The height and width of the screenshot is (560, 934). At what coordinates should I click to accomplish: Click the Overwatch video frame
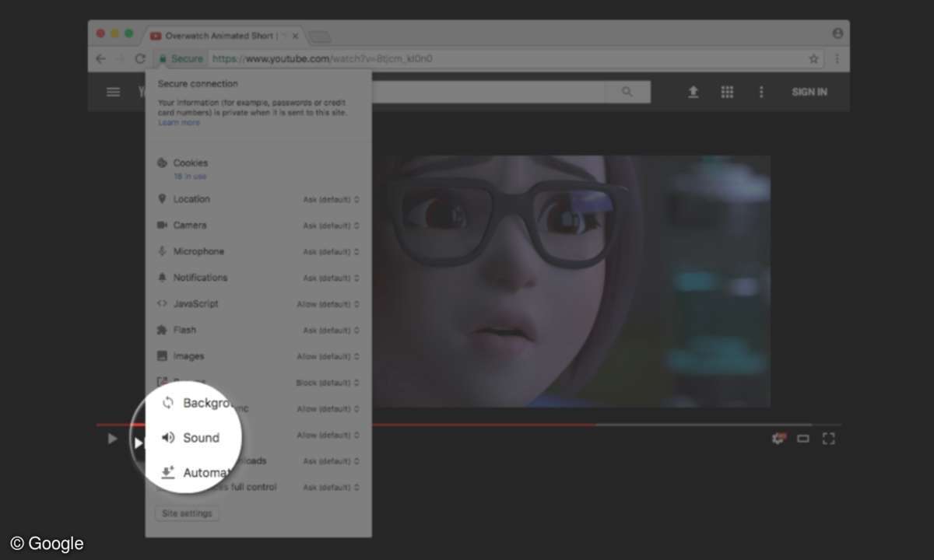point(571,281)
